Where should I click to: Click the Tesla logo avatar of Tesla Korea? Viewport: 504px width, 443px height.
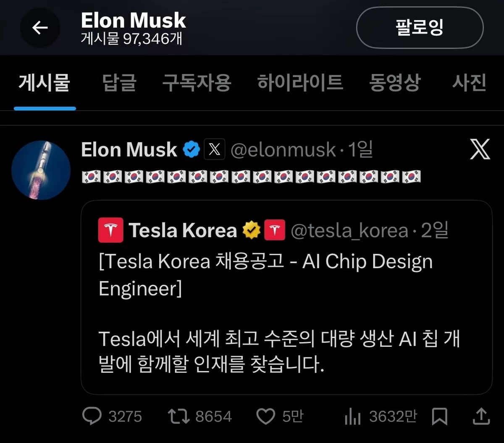[110, 230]
